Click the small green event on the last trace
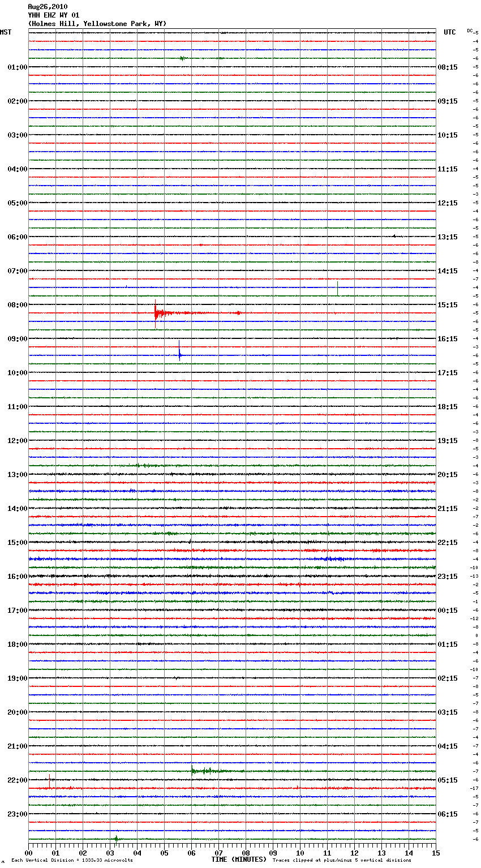481x868 pixels. (116, 839)
